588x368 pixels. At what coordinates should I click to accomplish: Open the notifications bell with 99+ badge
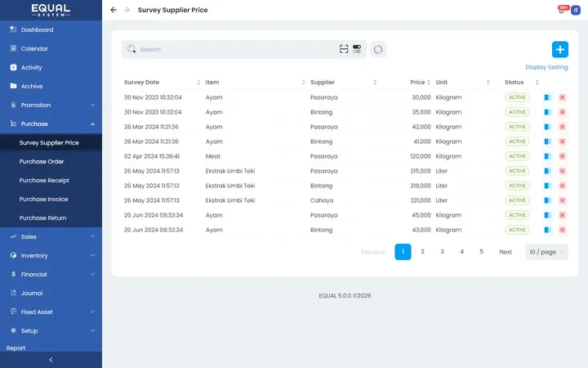pyautogui.click(x=562, y=9)
